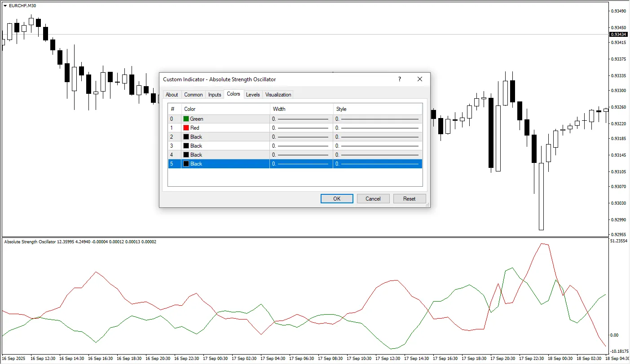Open the Inputs tab
The width and height of the screenshot is (630, 364).
pos(214,94)
